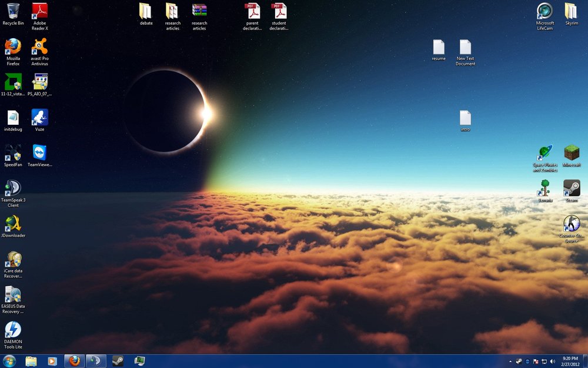Select iCare data Recovery icon
The width and height of the screenshot is (588, 368).
click(x=13, y=264)
